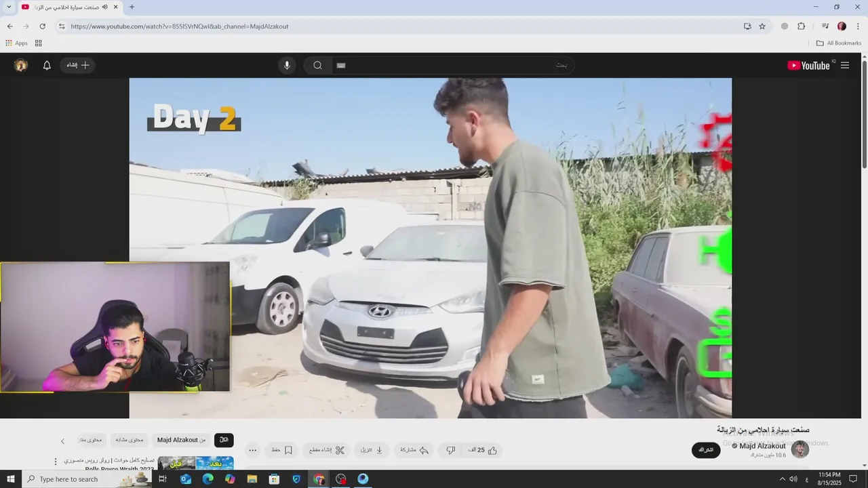The width and height of the screenshot is (868, 488).
Task: Select the 'محتوى مشابه' chip
Action: [x=129, y=440]
